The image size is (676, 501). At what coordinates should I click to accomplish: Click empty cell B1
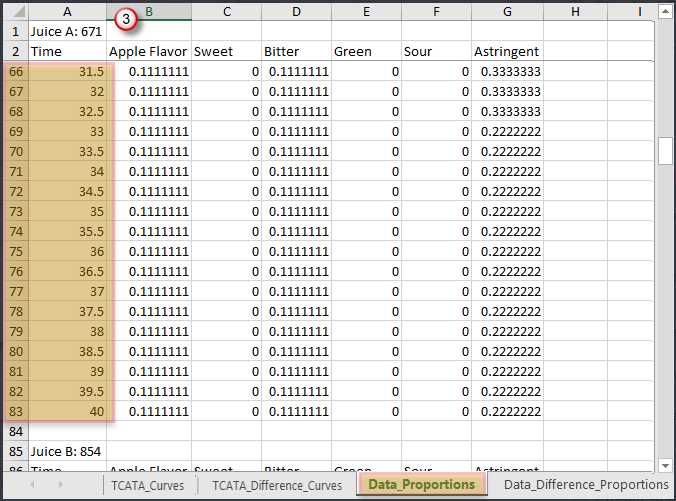tap(149, 31)
